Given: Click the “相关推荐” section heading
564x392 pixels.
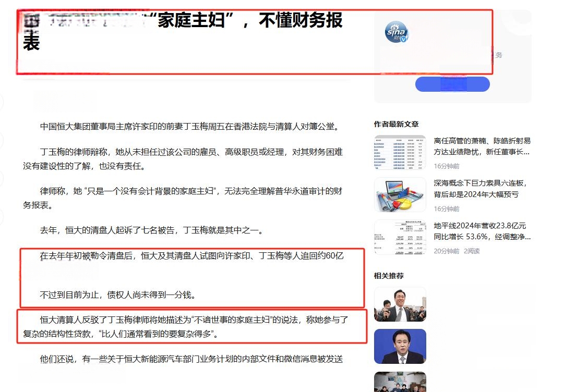Looking at the screenshot, I should (x=389, y=276).
